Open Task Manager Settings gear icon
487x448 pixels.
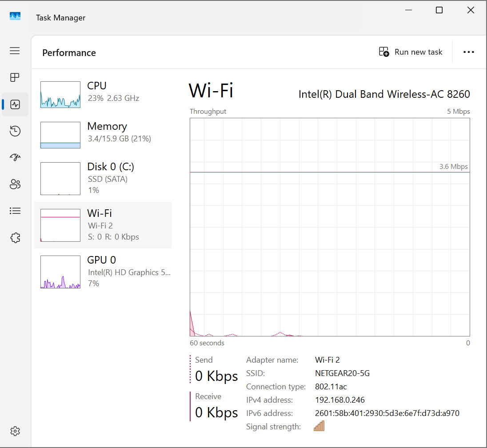pyautogui.click(x=15, y=431)
